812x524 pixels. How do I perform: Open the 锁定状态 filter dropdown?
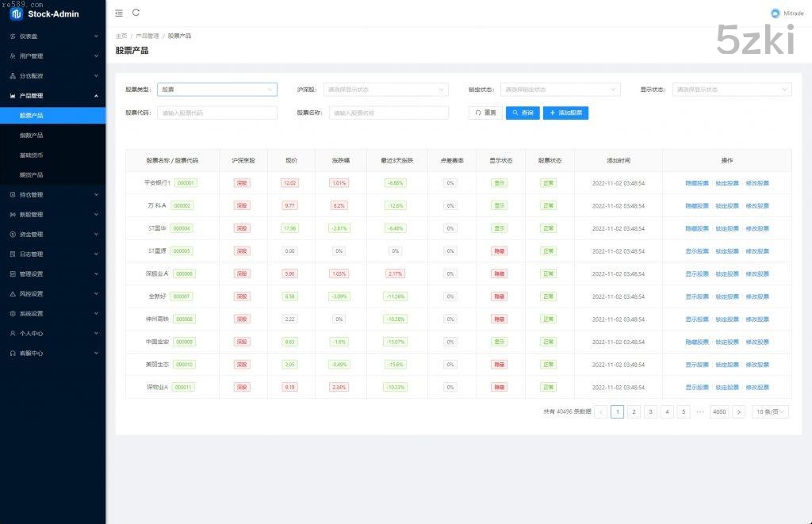tap(560, 90)
